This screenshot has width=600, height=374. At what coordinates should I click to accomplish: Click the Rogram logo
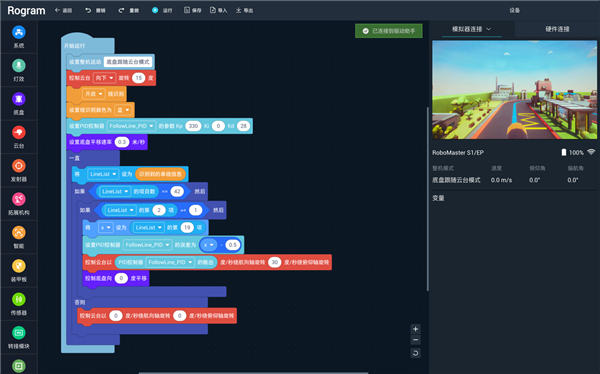(x=26, y=10)
